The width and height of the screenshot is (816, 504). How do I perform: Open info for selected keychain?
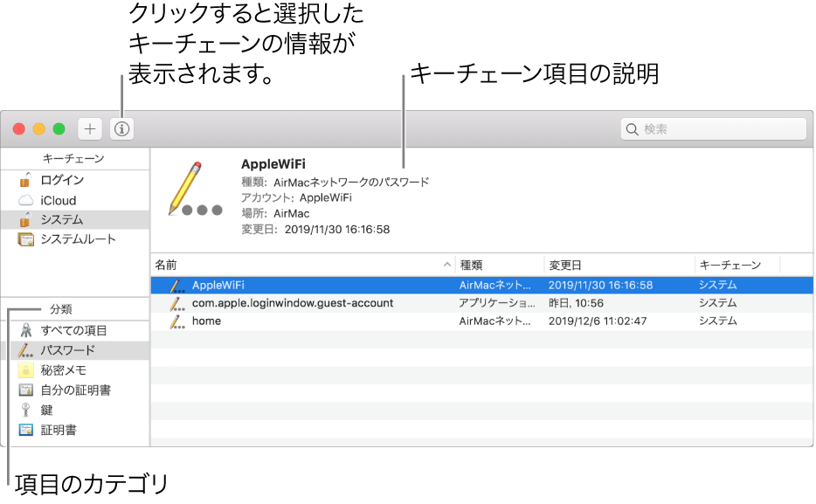tap(121, 129)
